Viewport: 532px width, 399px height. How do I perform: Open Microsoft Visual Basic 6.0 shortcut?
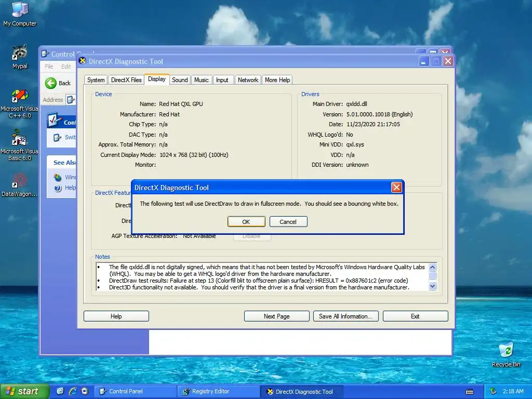(x=20, y=146)
